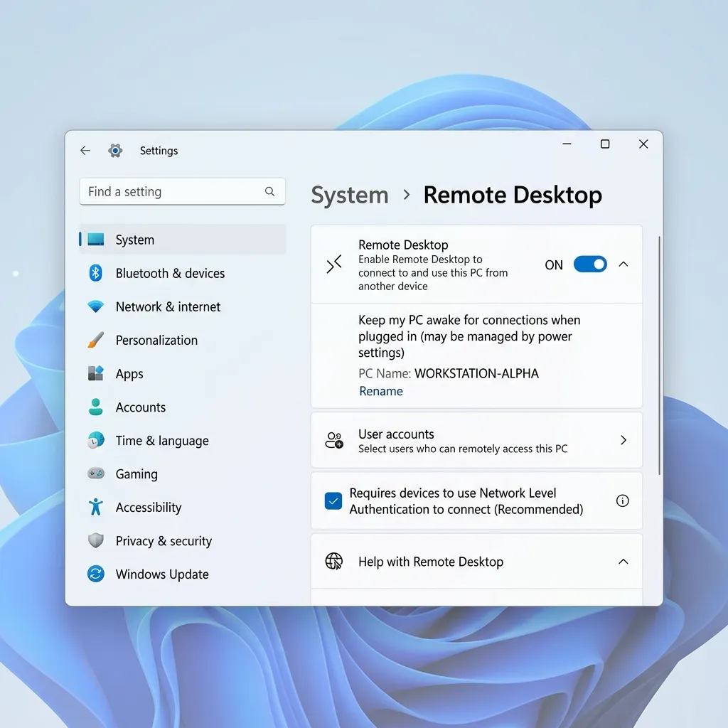
Task: Click the Privacy shield icon
Action: (96, 540)
